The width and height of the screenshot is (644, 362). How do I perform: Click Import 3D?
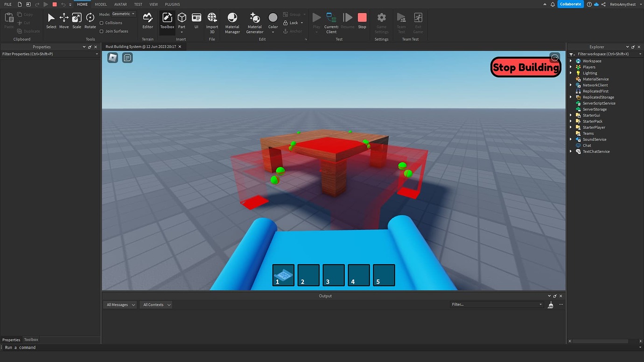point(212,23)
